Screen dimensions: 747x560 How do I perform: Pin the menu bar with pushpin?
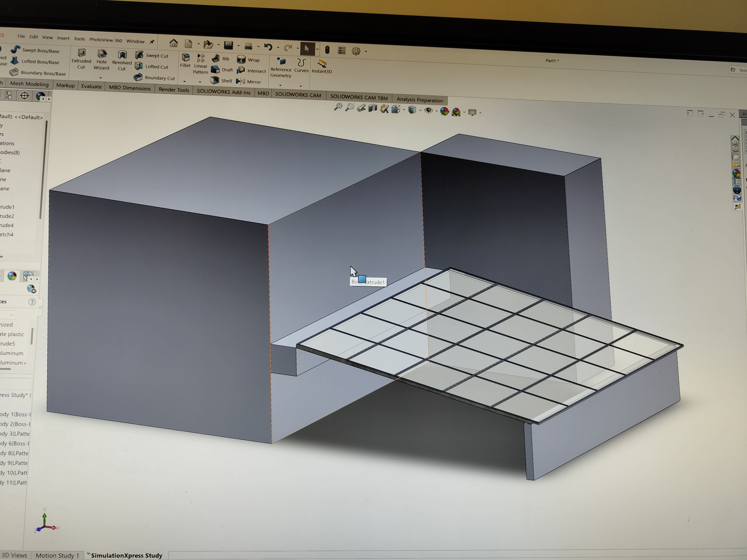click(152, 42)
